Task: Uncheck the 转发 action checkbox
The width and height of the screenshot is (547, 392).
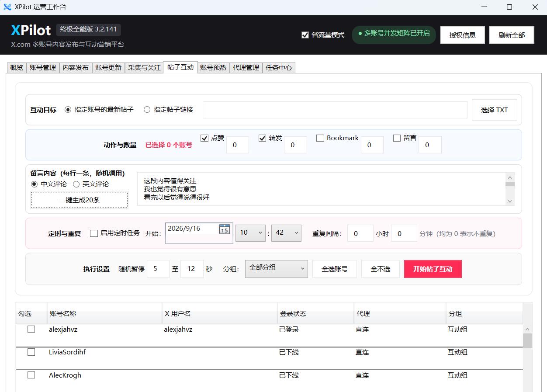Action: [262, 138]
